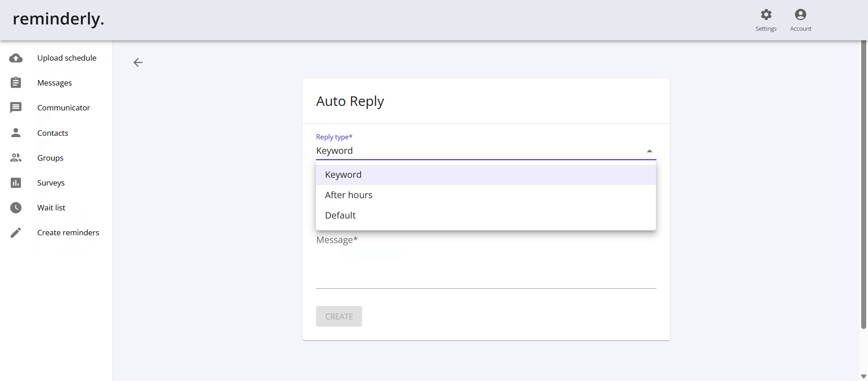Choose the After hours reply option
The image size is (868, 381).
coord(486,195)
